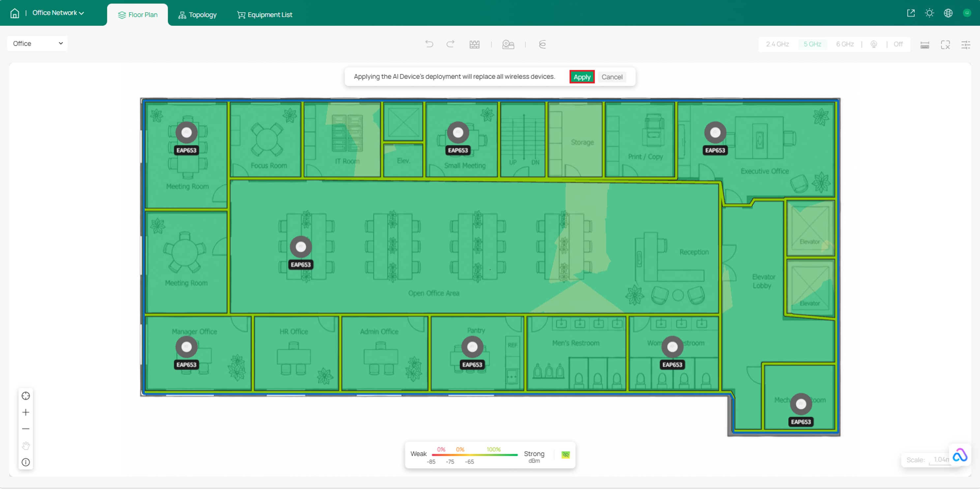Select the EAP653 in Manager Office
The height and width of the screenshot is (490, 980).
(x=187, y=347)
